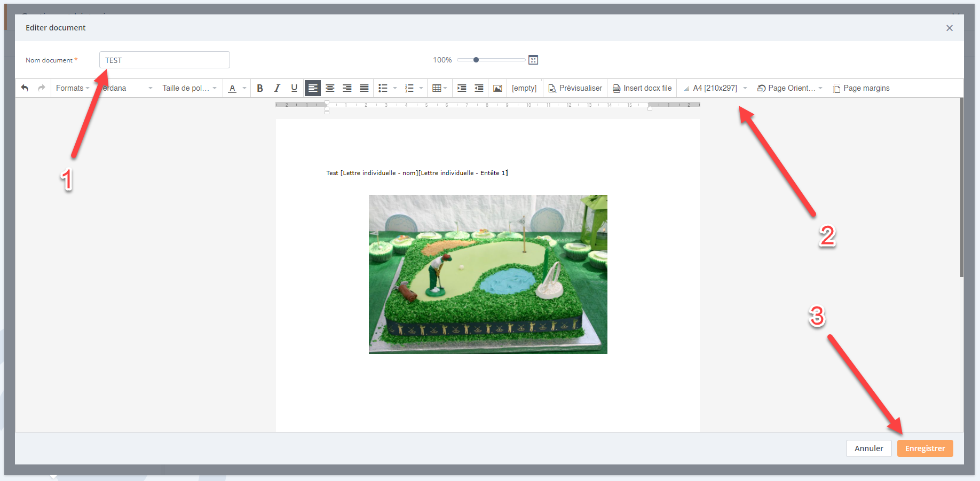Viewport: 980px width, 481px height.
Task: Open the Page Orient… dropdown
Action: click(790, 88)
